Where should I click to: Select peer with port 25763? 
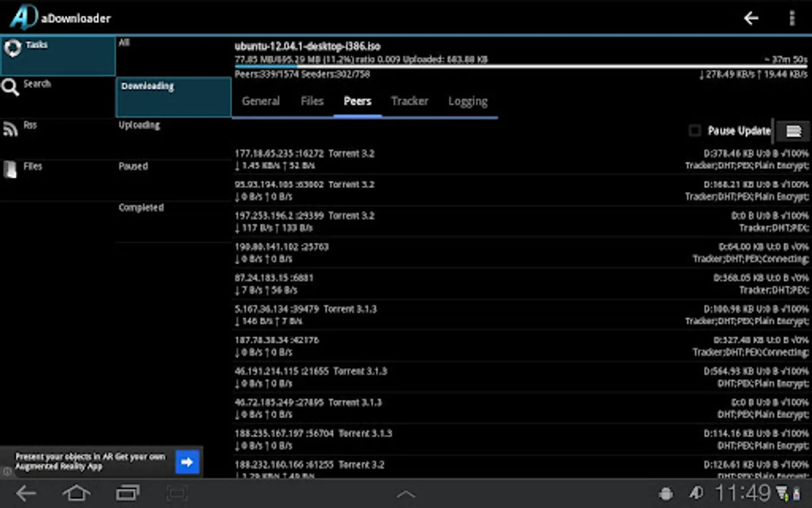tap(522, 252)
